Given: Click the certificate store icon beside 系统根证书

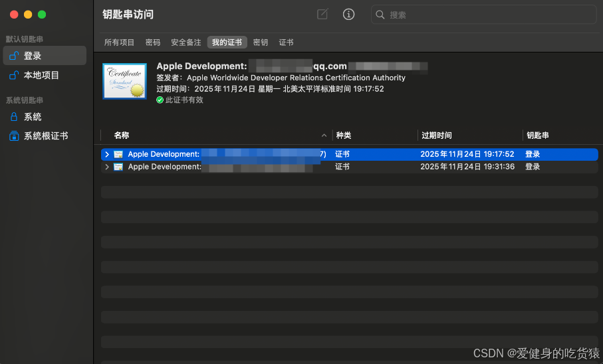Looking at the screenshot, I should (14, 136).
